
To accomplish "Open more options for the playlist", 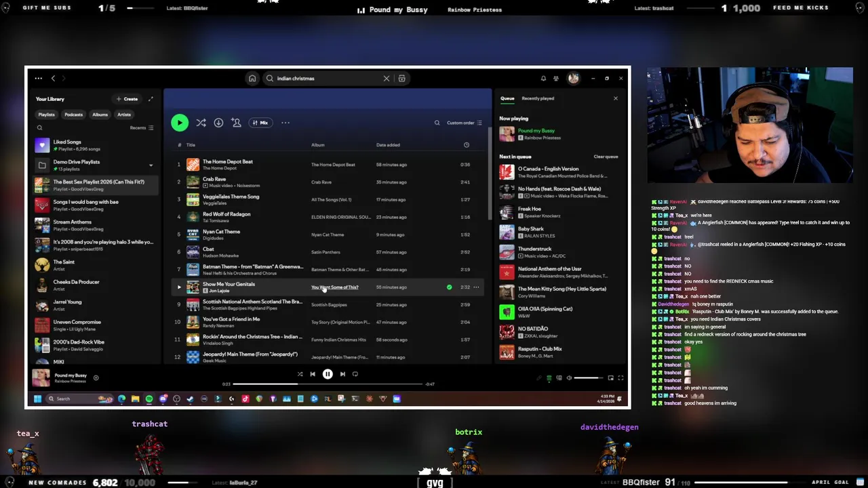I will coord(285,123).
